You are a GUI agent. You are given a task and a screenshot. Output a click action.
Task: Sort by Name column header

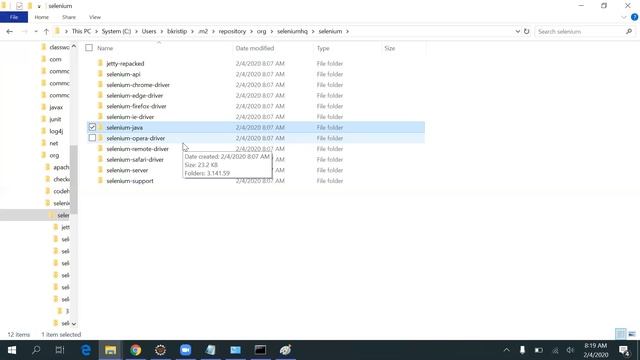105,48
